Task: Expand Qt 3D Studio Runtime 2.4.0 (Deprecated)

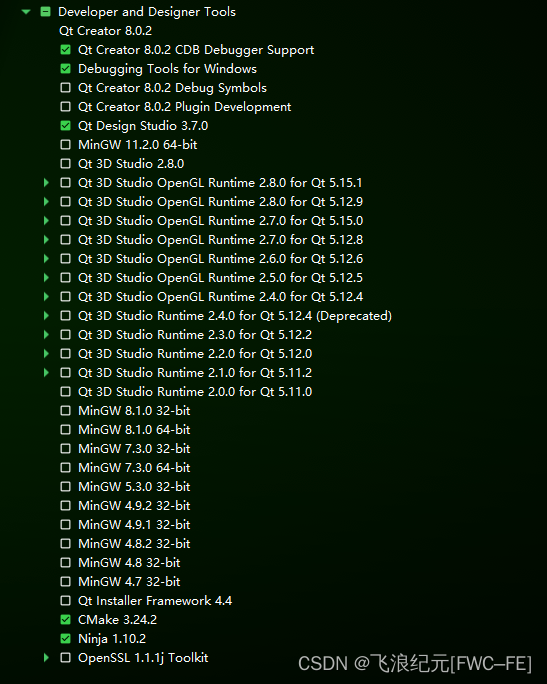Action: [x=46, y=316]
